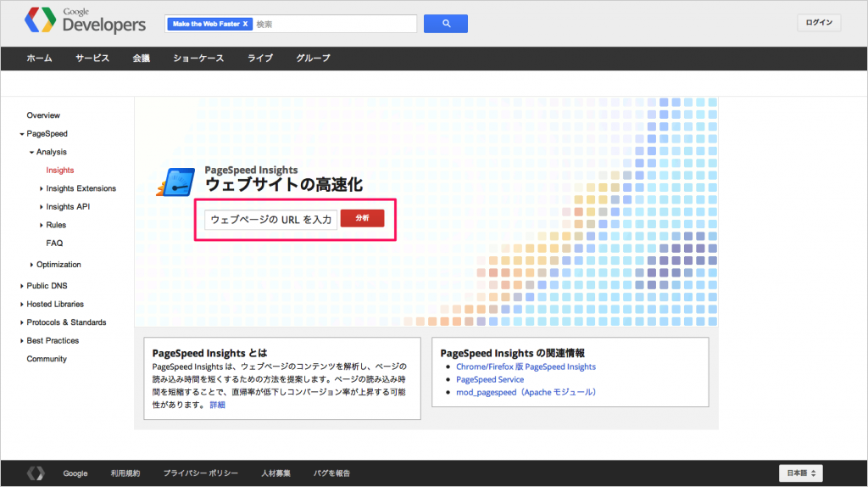
Task: Click the Public DNS sidebar label
Action: pyautogui.click(x=47, y=285)
